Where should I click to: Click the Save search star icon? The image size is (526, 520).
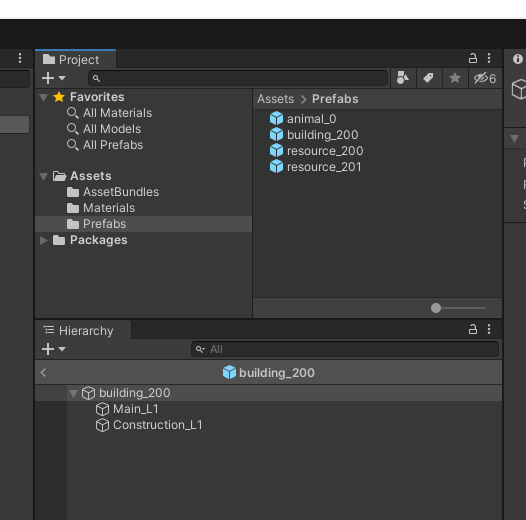click(x=455, y=78)
